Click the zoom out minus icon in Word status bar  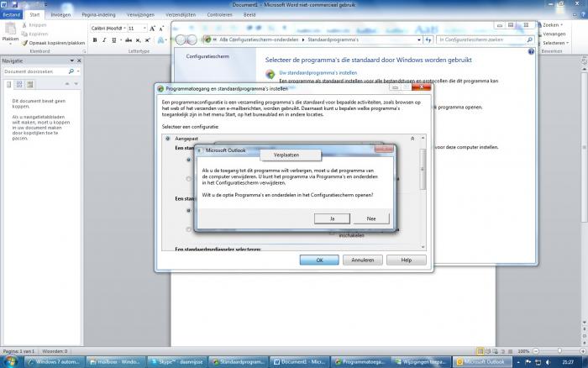point(536,351)
